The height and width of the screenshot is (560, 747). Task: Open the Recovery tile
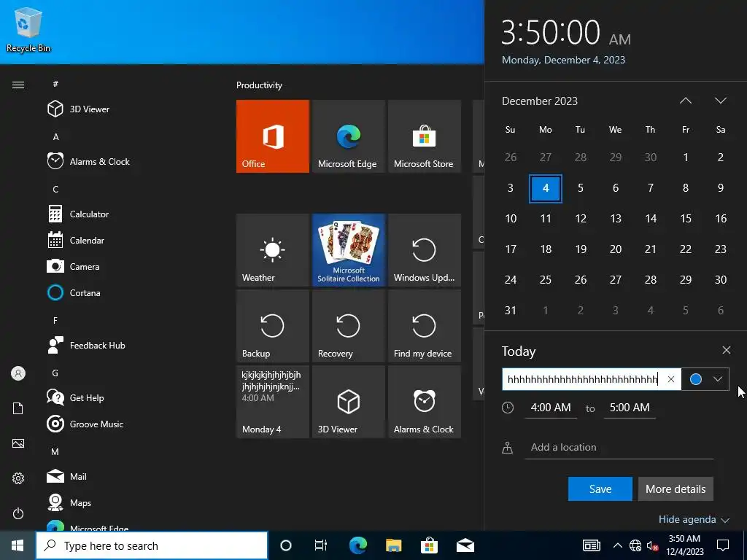coord(348,326)
